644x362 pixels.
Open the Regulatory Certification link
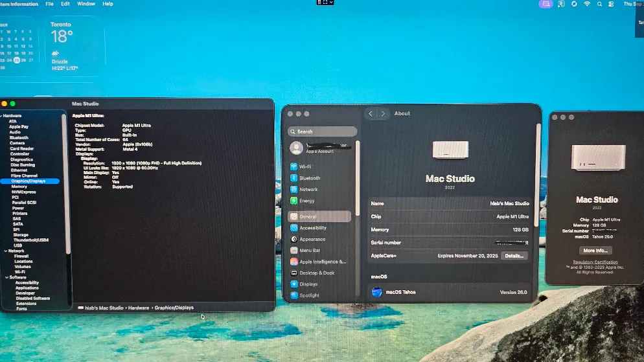[x=595, y=262]
